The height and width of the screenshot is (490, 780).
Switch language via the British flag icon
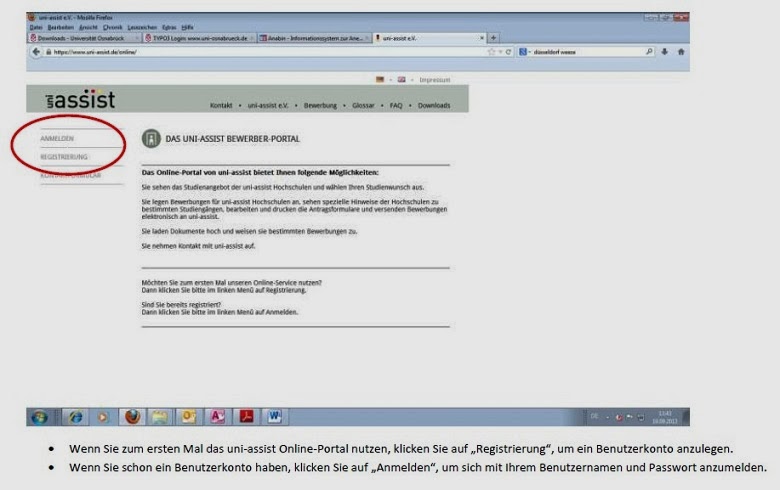pyautogui.click(x=401, y=80)
